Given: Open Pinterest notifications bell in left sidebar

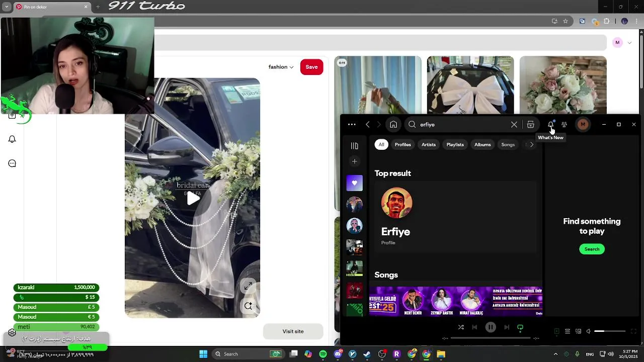Looking at the screenshot, I should pyautogui.click(x=12, y=139).
